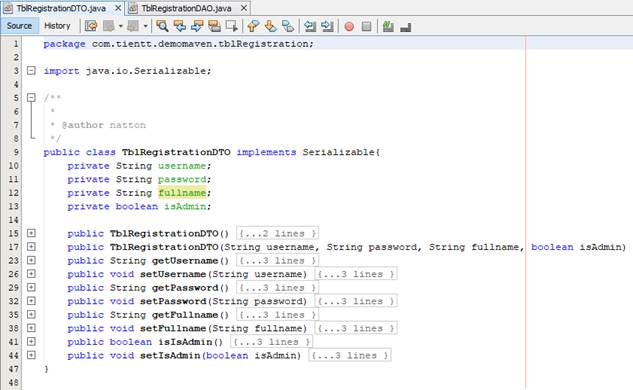633x390 pixels.
Task: Click Java file icon on TblRegistrationDTO.java tab
Action: pos(8,8)
